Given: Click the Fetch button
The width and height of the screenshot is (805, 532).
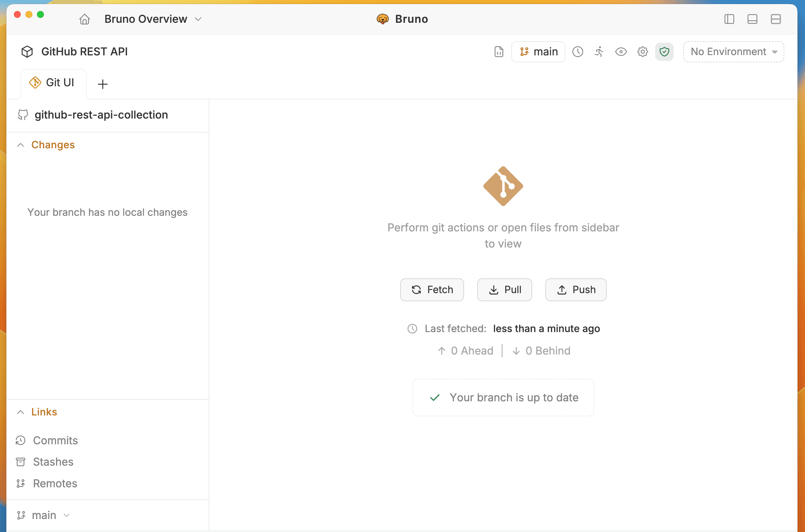Looking at the screenshot, I should click(x=432, y=290).
